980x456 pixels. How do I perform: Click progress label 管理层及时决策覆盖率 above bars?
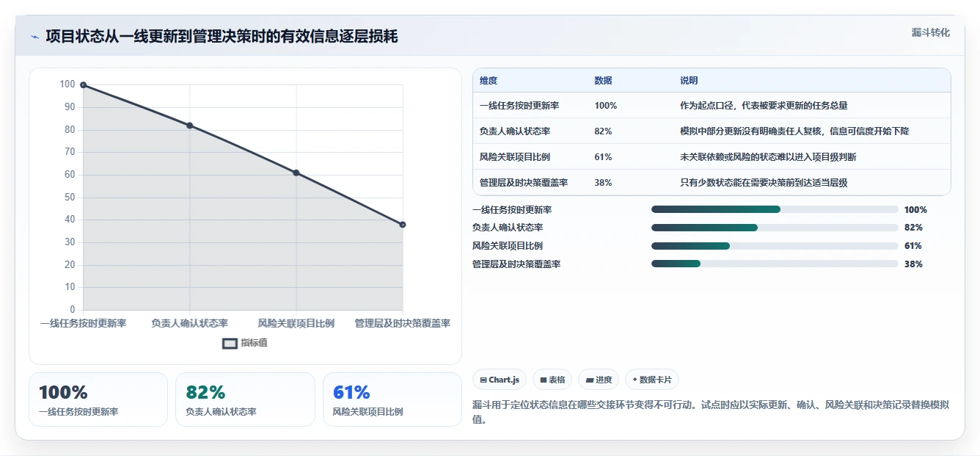516,264
